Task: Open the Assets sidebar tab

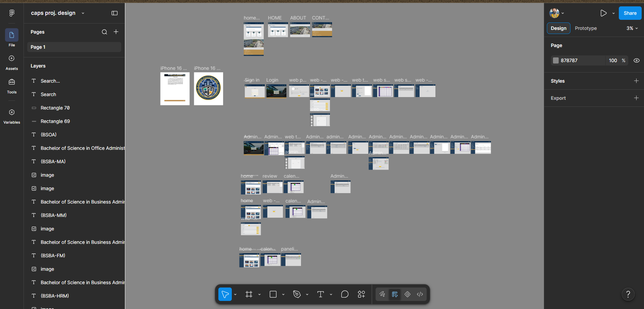Action: [x=12, y=62]
